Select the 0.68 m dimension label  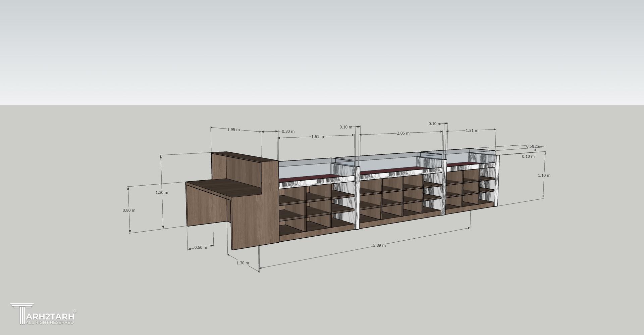click(x=532, y=146)
